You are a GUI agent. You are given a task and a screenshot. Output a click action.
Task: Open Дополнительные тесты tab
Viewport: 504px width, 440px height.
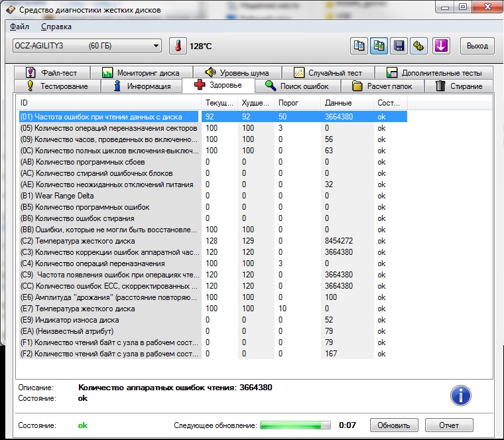click(434, 73)
